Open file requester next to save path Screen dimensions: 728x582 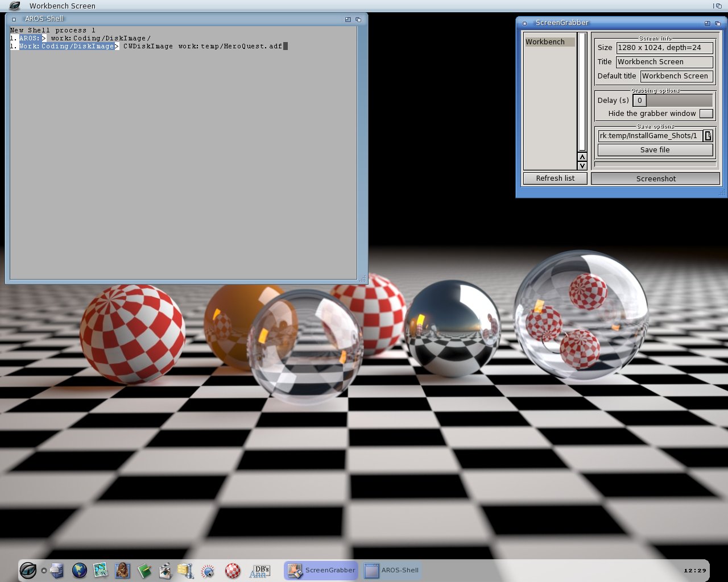point(708,136)
